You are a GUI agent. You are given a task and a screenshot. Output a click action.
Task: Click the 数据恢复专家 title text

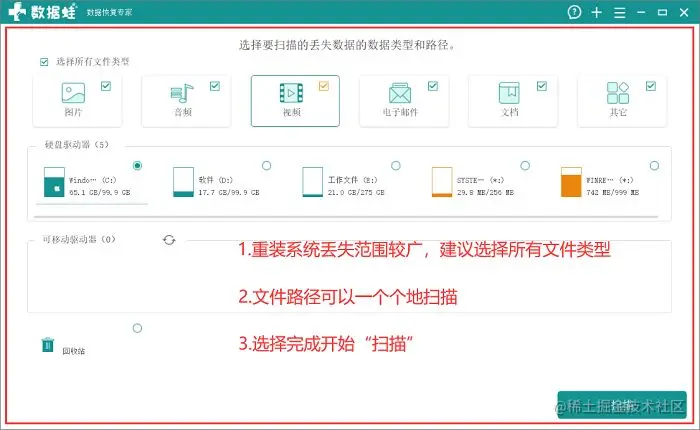pyautogui.click(x=109, y=13)
